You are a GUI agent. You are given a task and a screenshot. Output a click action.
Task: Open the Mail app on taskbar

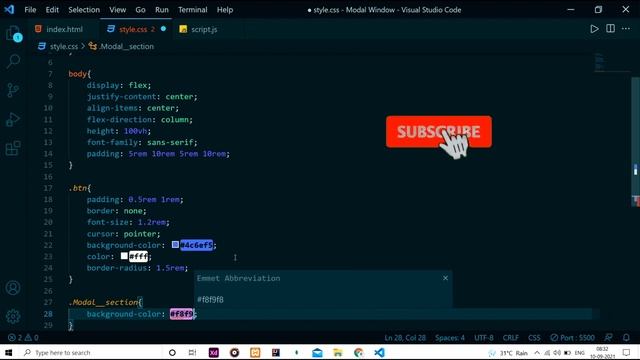click(x=317, y=352)
